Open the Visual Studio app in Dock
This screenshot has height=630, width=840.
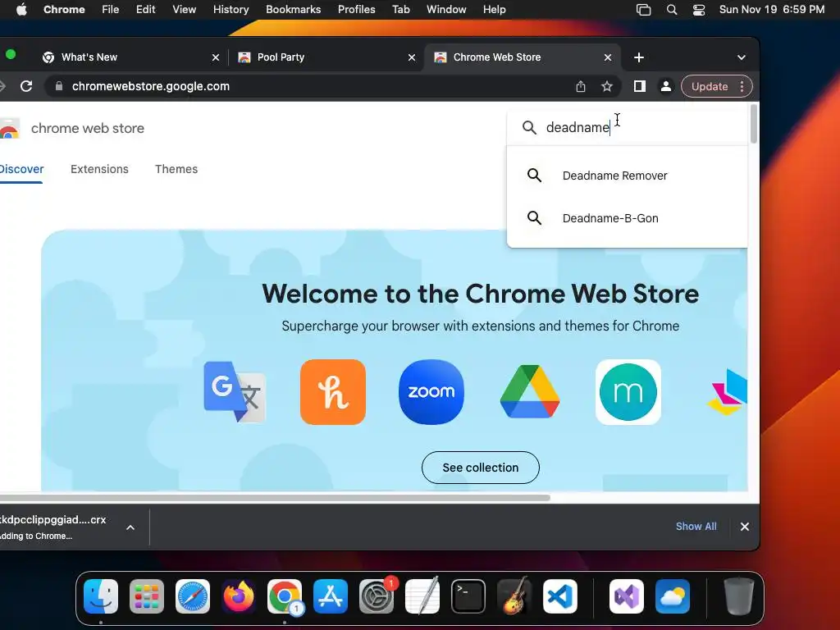tap(627, 596)
